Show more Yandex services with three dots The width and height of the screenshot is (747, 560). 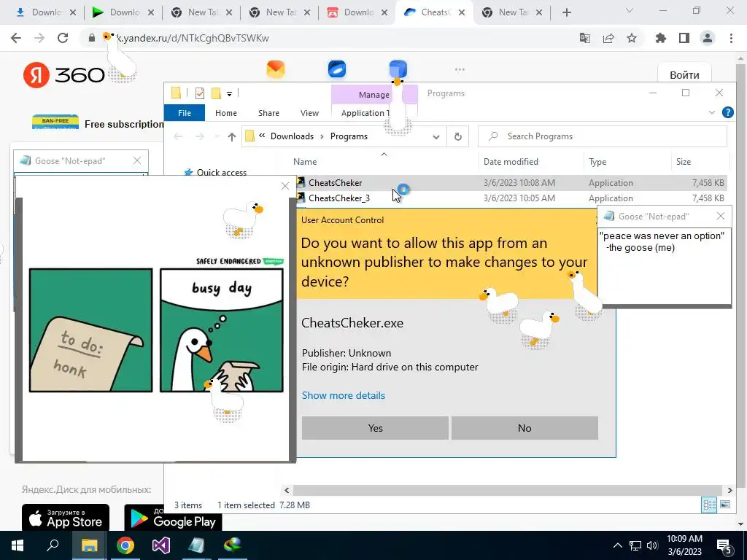(x=460, y=69)
